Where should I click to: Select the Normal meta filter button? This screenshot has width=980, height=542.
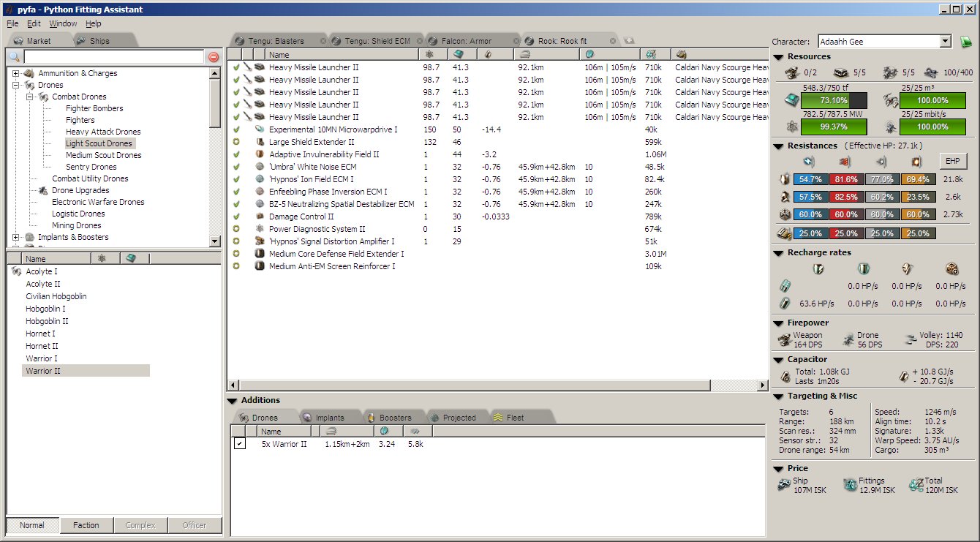32,525
